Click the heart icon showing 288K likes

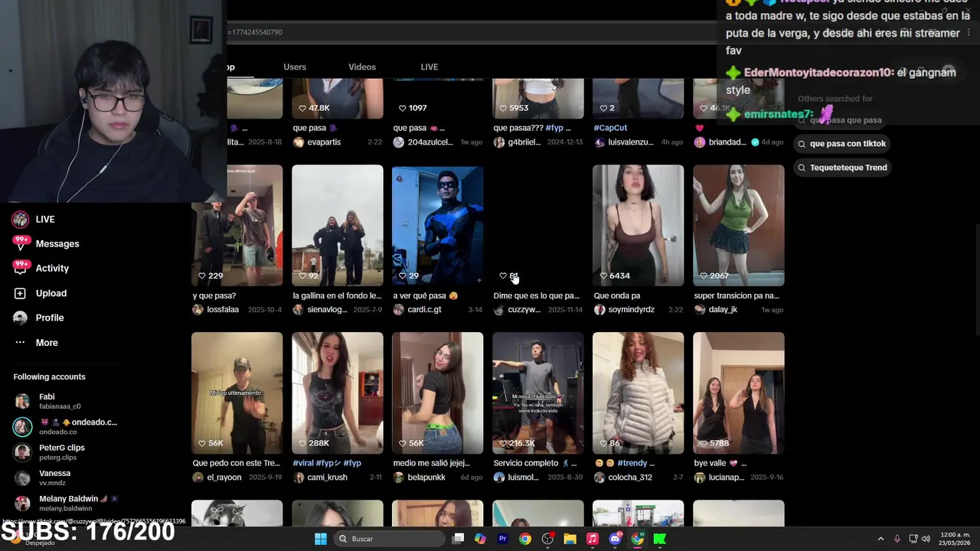click(x=302, y=443)
